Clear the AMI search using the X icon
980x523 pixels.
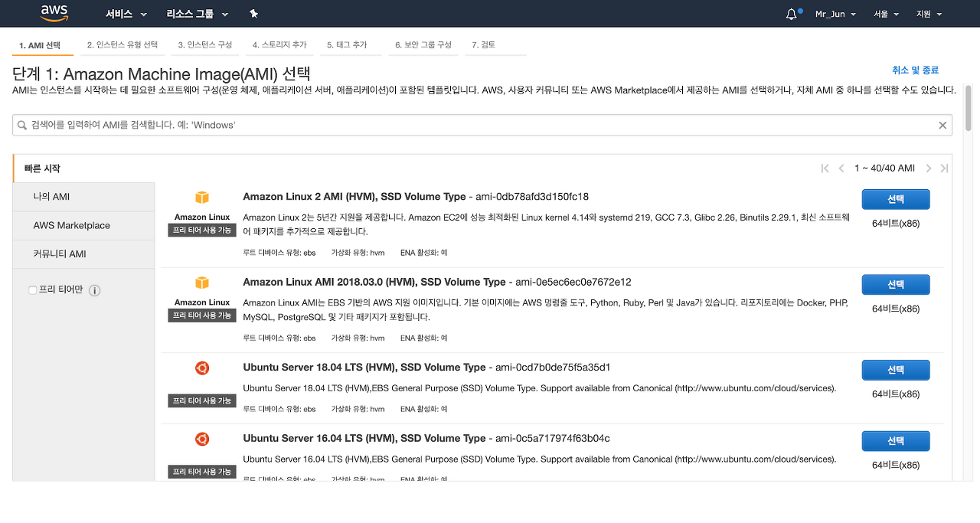click(x=942, y=125)
